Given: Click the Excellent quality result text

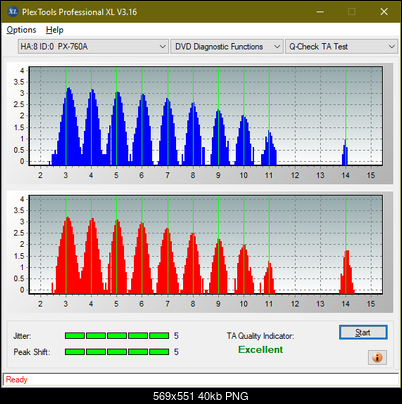Looking at the screenshot, I should [261, 350].
